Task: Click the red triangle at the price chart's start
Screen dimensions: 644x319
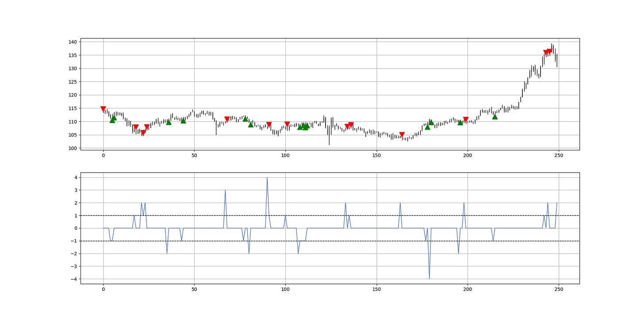Action: [103, 109]
